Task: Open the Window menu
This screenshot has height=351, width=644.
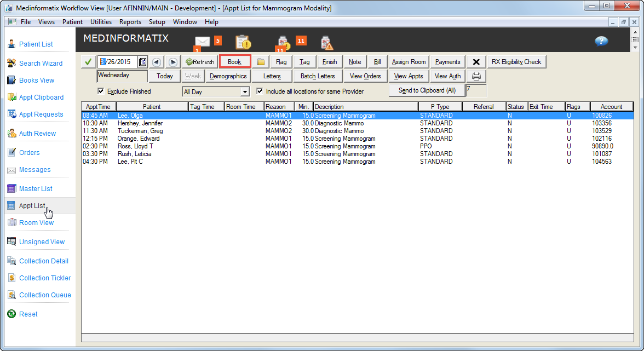Action: (185, 22)
